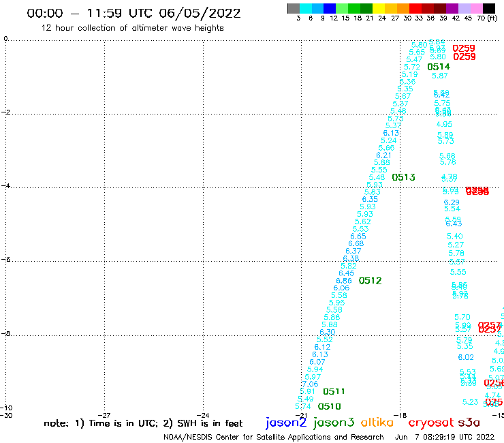Image resolution: width=504 pixels, height=443 pixels.
Task: Click the jason2 satellite label
Action: tap(286, 423)
